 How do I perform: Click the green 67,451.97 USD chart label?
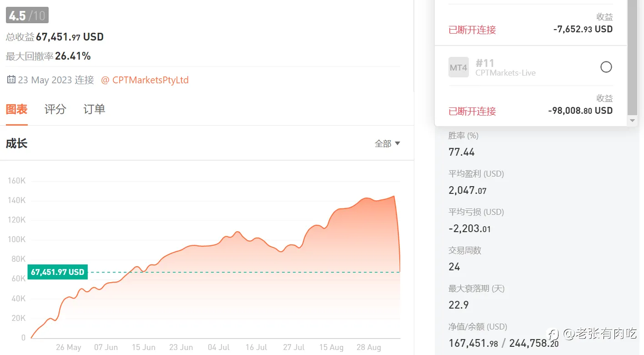point(57,272)
